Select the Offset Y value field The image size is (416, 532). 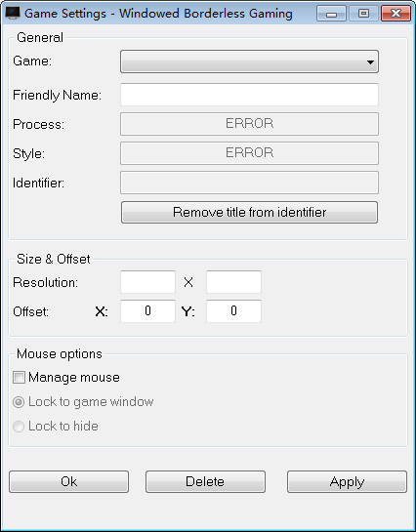coord(233,310)
